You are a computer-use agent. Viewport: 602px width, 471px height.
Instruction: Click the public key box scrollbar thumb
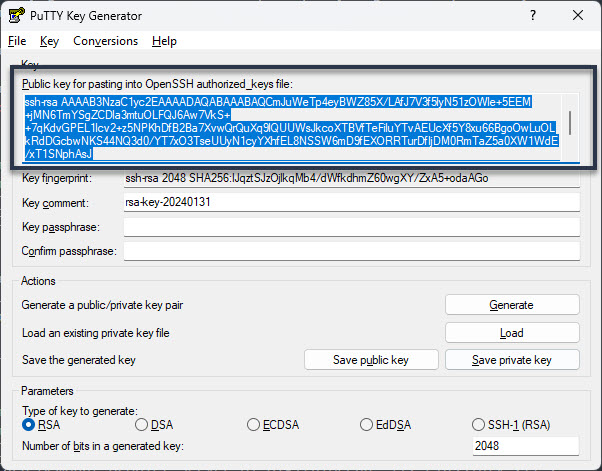[x=570, y=123]
